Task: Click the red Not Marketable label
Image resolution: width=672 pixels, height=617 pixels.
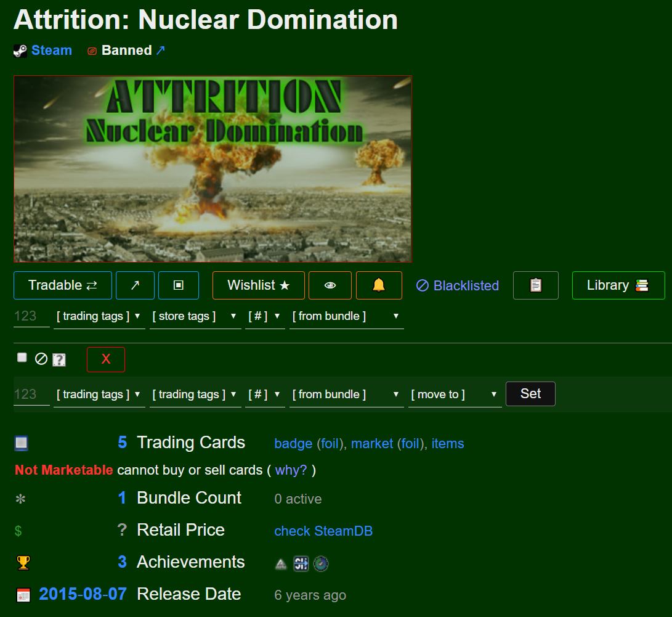Action: click(x=64, y=470)
